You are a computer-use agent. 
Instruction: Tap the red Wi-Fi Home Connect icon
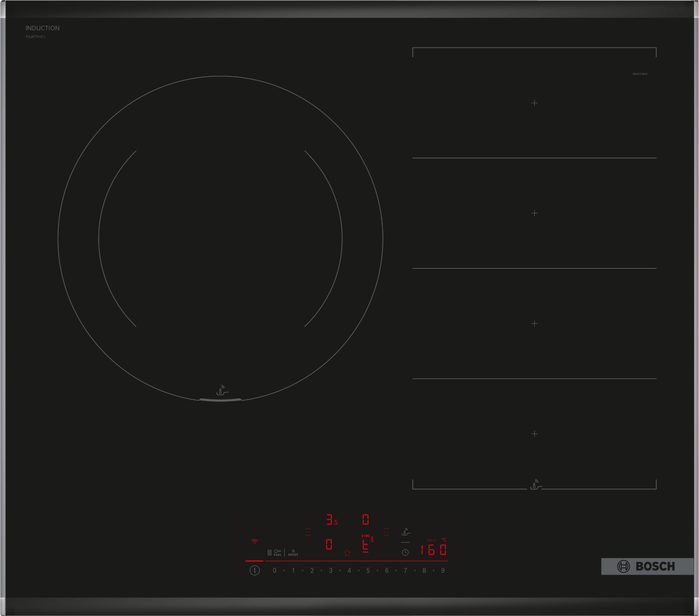tap(255, 542)
